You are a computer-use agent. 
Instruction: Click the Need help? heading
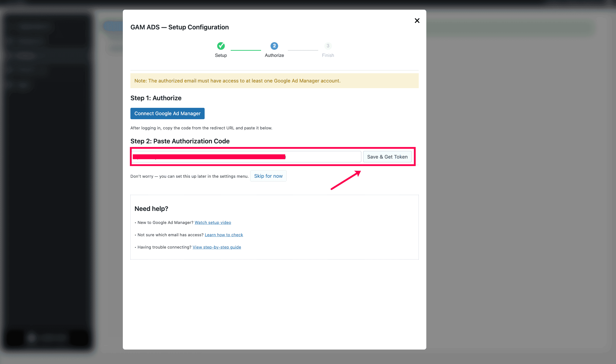coord(151,209)
